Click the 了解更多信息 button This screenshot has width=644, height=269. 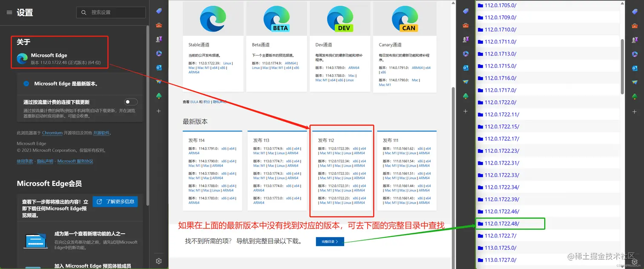115,202
